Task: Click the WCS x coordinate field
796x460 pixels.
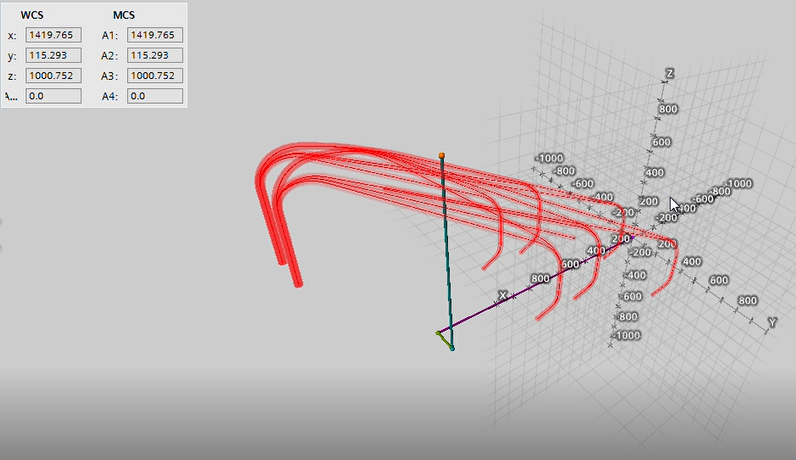Action: click(x=53, y=36)
